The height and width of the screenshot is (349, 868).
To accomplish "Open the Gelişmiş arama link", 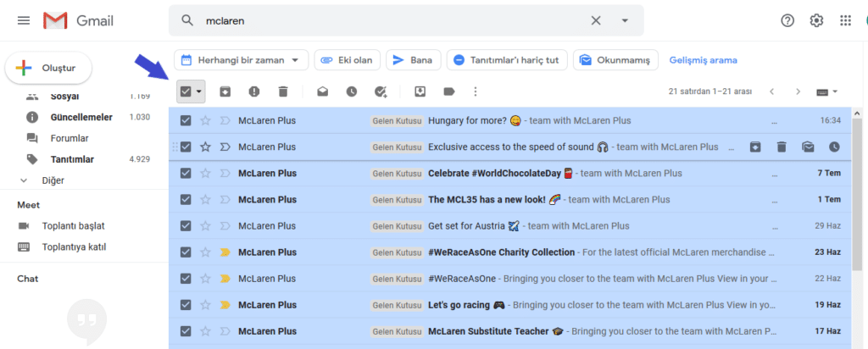I will pyautogui.click(x=703, y=60).
